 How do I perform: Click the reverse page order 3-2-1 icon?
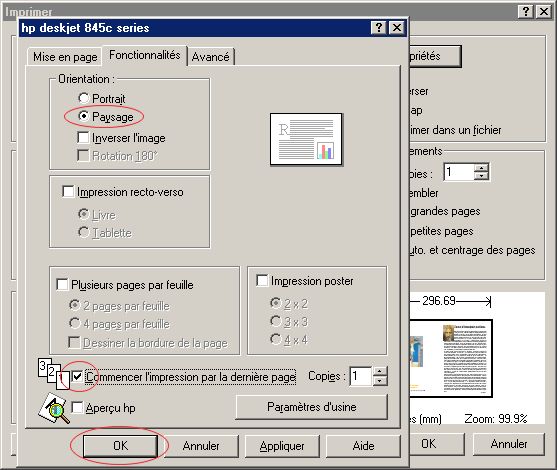(53, 374)
